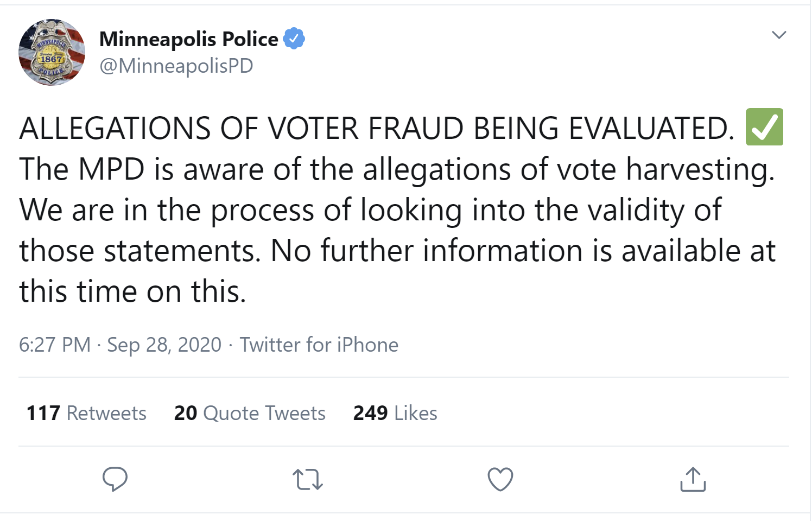Open the share tweet upload icon

(x=693, y=479)
